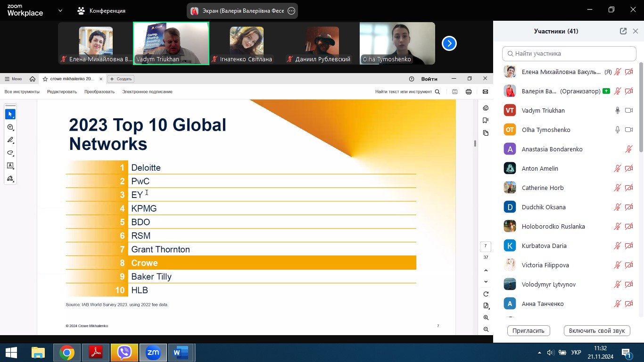Go to previous PDF page arrow
644x362 pixels.
(x=486, y=271)
